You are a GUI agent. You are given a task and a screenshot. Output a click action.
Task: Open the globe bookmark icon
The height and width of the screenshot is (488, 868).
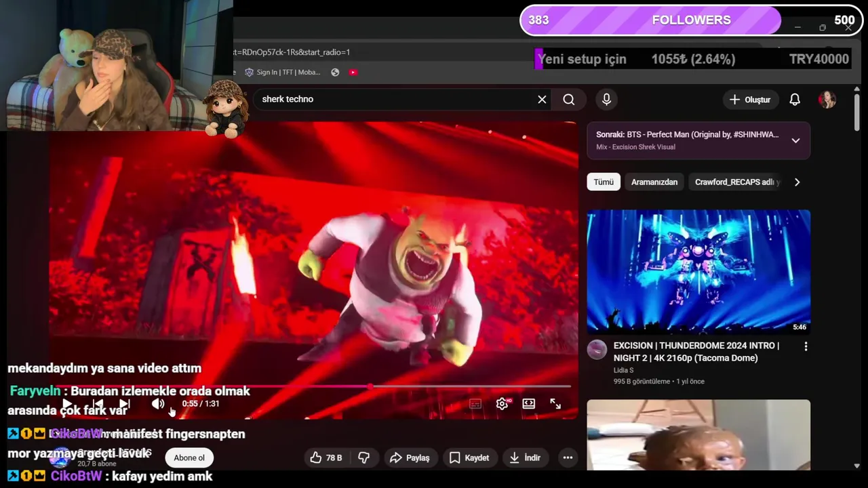coord(335,73)
